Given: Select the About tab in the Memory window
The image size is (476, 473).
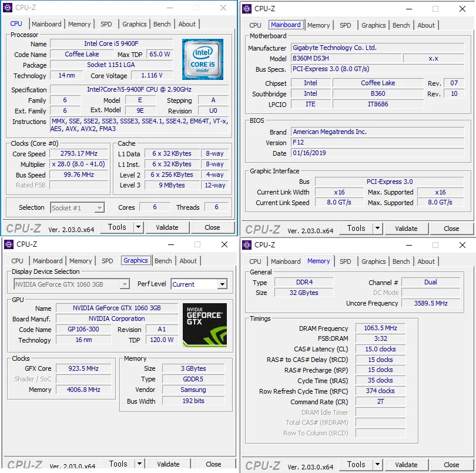Looking at the screenshot, I should coord(427,261).
